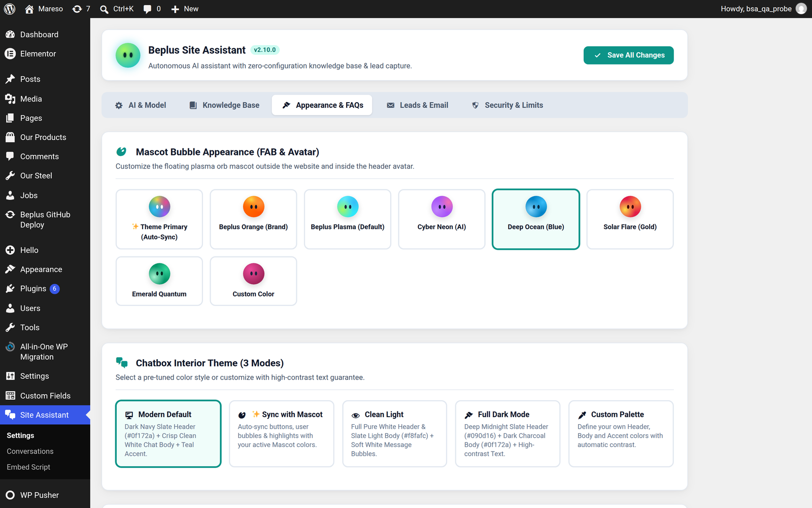Image resolution: width=812 pixels, height=508 pixels.
Task: Click the v2.10.0 version badge
Action: click(x=265, y=50)
